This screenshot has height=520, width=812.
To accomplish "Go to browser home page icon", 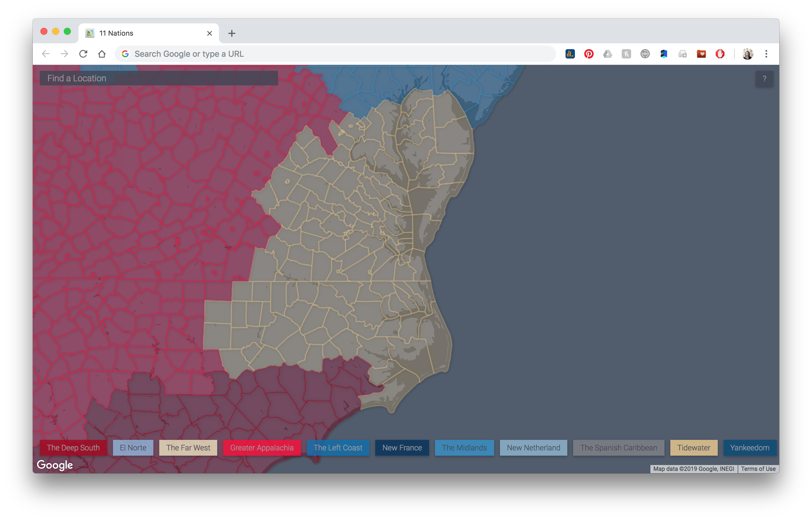I will [102, 54].
